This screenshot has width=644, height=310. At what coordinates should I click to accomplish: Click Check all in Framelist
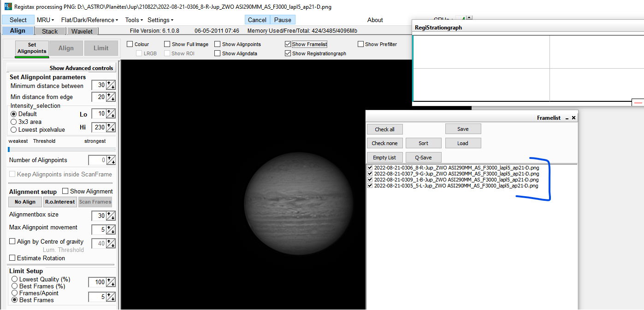tap(384, 129)
